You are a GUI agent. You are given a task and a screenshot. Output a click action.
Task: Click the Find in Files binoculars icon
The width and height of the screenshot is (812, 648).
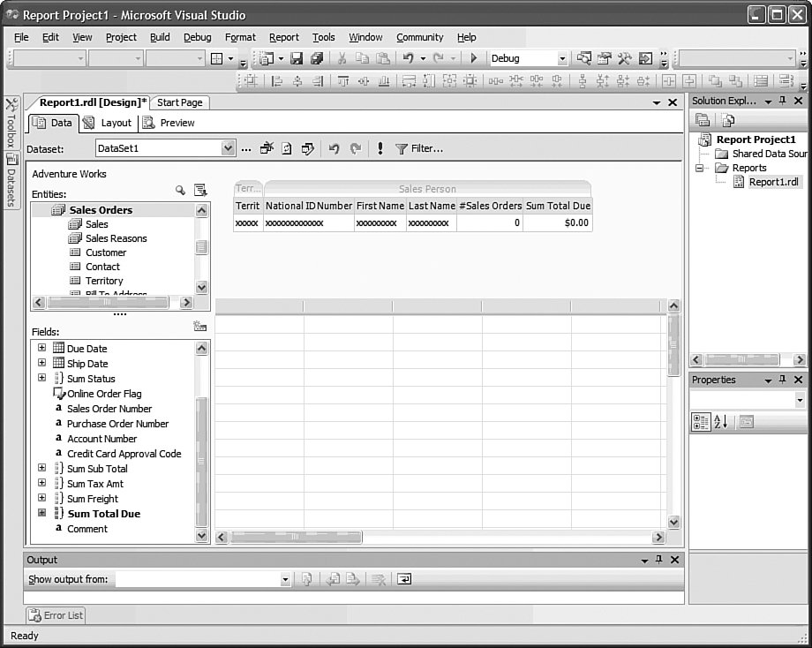(584, 58)
